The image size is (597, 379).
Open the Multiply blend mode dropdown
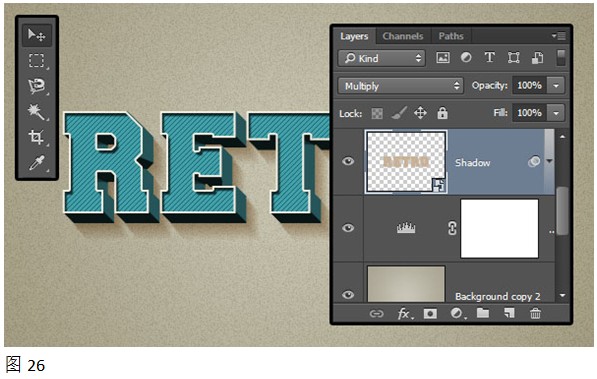coord(400,86)
